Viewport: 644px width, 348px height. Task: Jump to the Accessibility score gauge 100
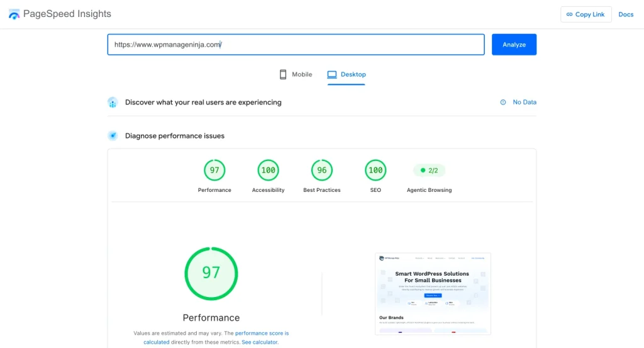[268, 170]
